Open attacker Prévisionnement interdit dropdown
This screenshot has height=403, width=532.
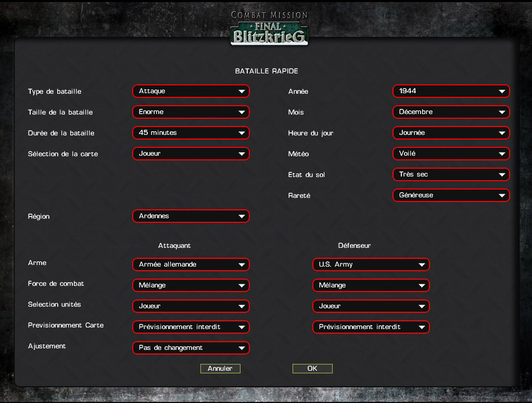pos(191,327)
